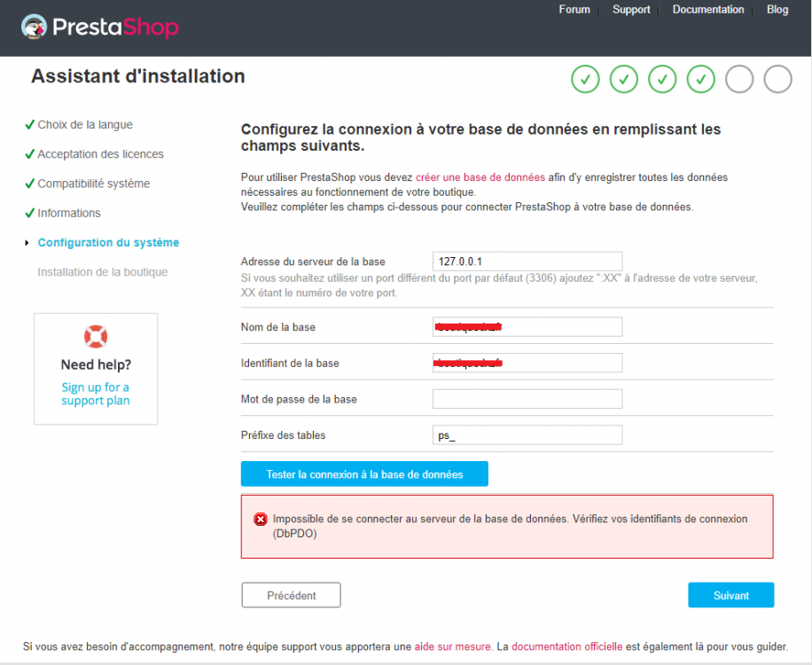Click the checkmark beside Choix de la langue

[30, 124]
